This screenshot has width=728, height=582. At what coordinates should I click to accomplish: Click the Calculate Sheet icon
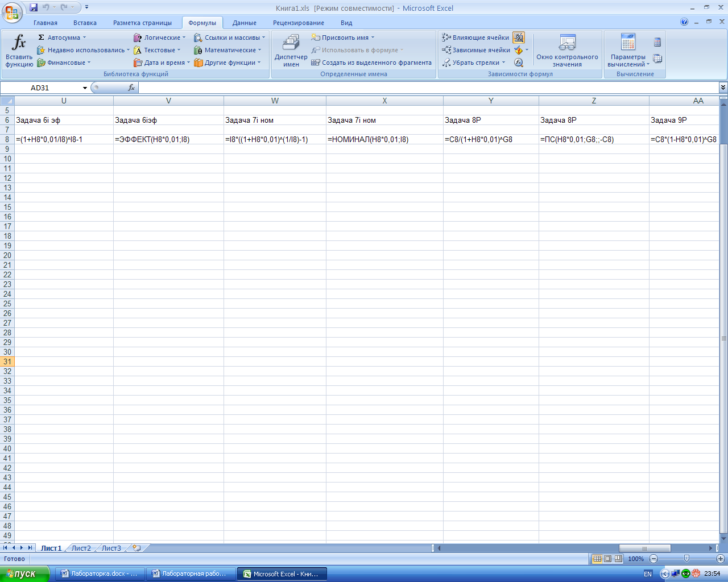click(x=657, y=59)
